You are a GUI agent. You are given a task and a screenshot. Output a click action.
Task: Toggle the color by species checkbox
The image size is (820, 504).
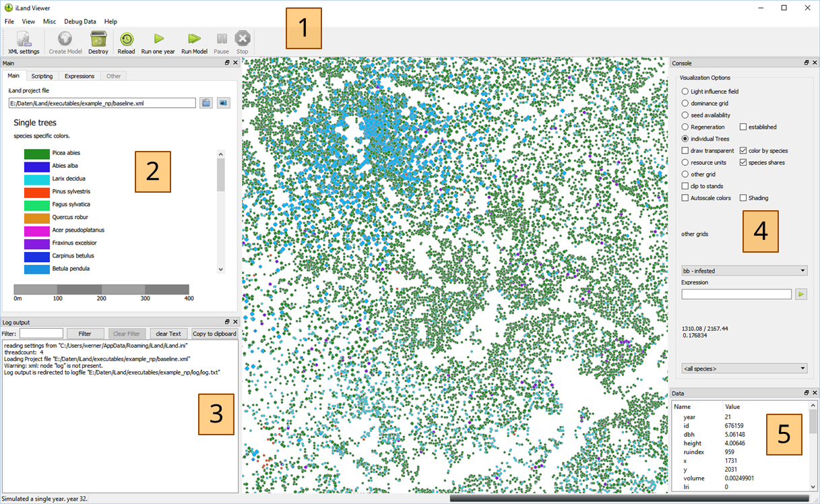pos(743,150)
